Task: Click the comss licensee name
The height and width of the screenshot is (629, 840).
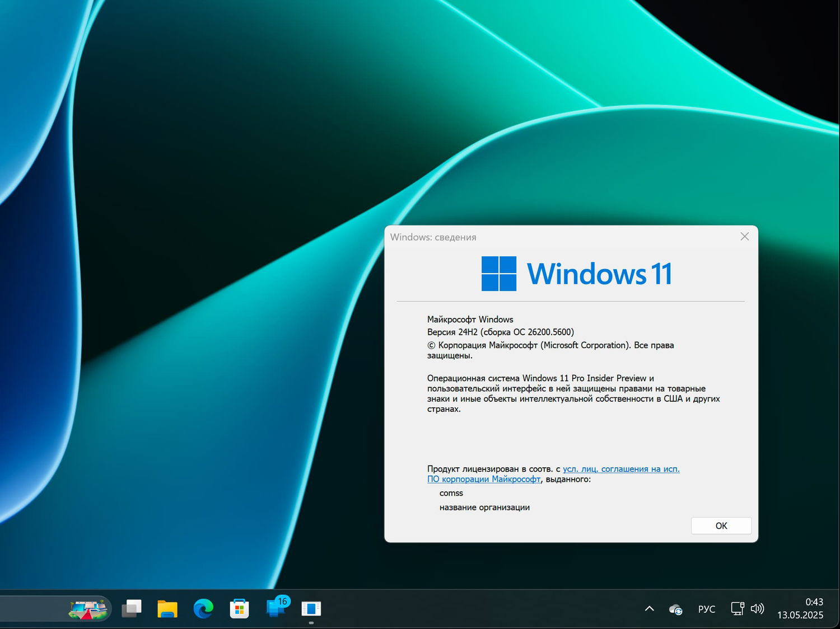Action: (x=451, y=493)
